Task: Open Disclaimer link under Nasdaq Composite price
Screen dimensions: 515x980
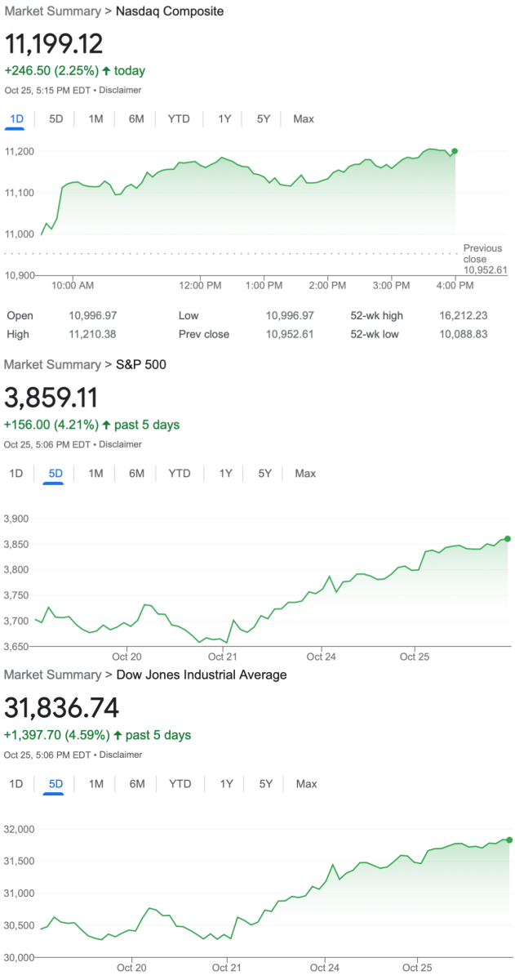Action: tap(121, 90)
